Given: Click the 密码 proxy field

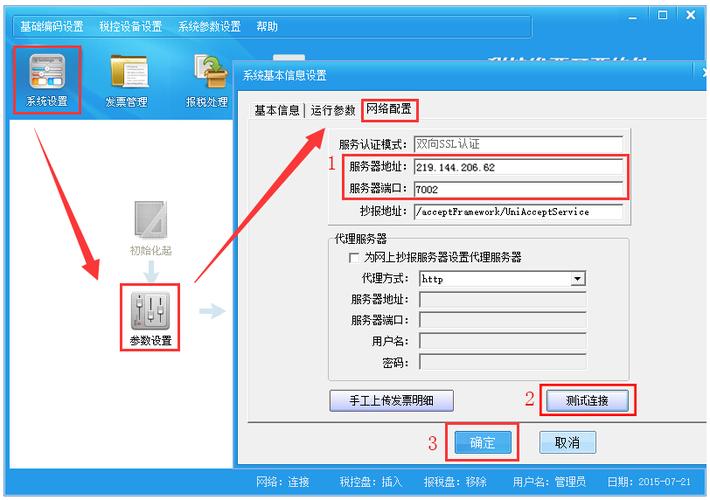Looking at the screenshot, I should (x=503, y=362).
